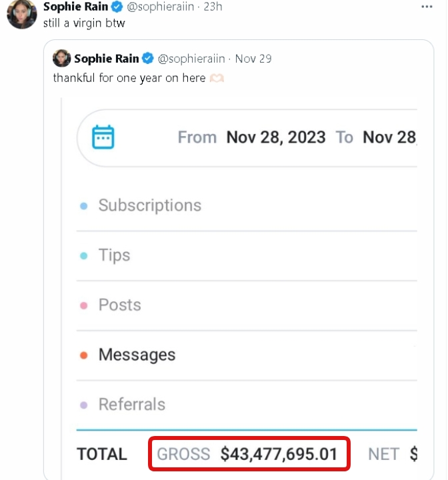Click the gross total $43,477,695.01
Screen dimensions: 448x480
pos(279,455)
